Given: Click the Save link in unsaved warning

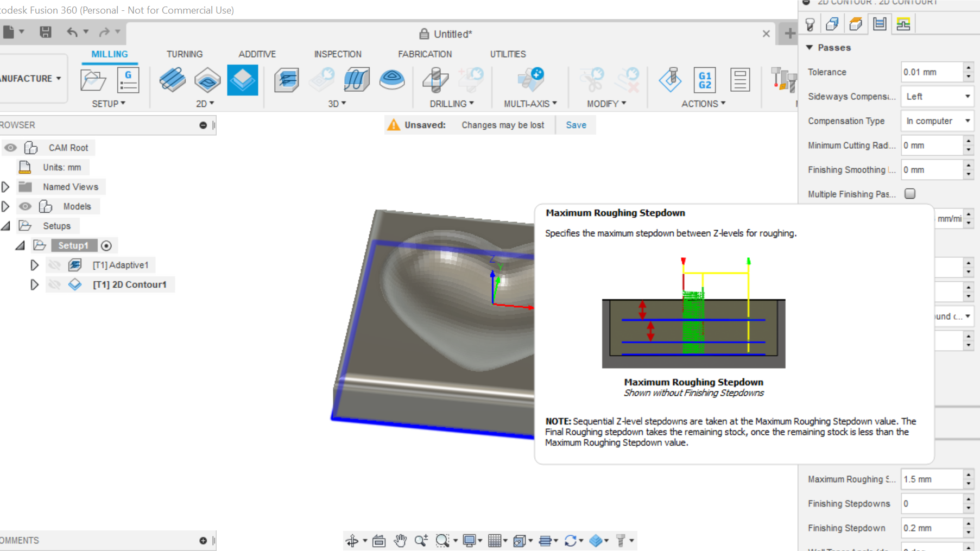Looking at the screenshot, I should click(x=576, y=125).
